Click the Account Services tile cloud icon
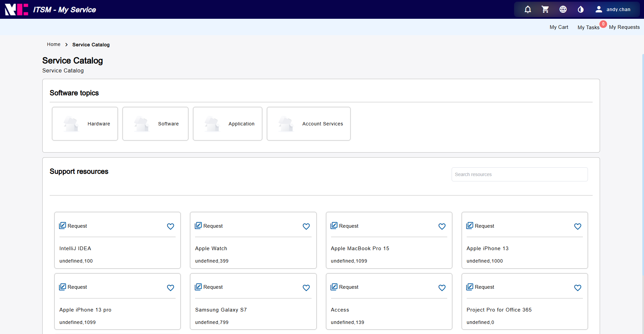 click(x=286, y=124)
